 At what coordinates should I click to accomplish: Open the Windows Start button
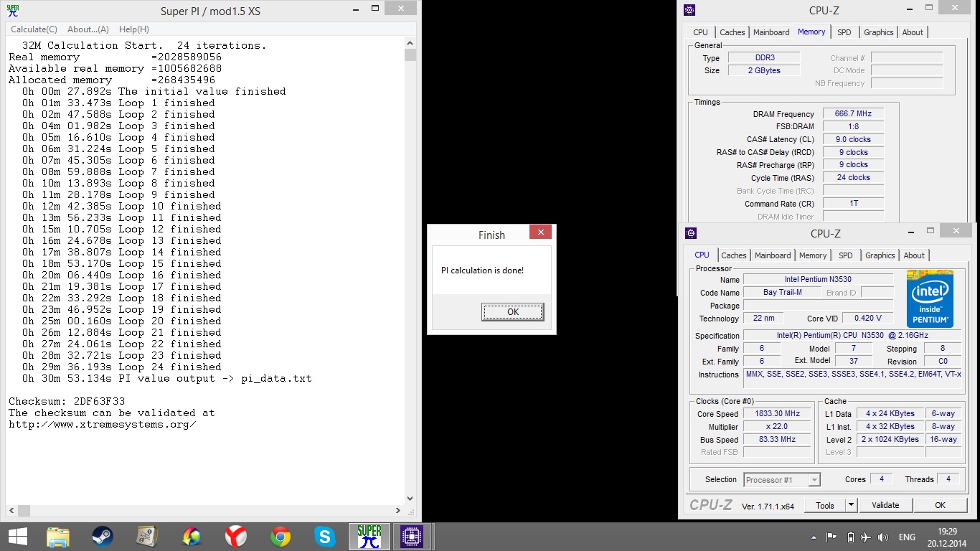[17, 537]
